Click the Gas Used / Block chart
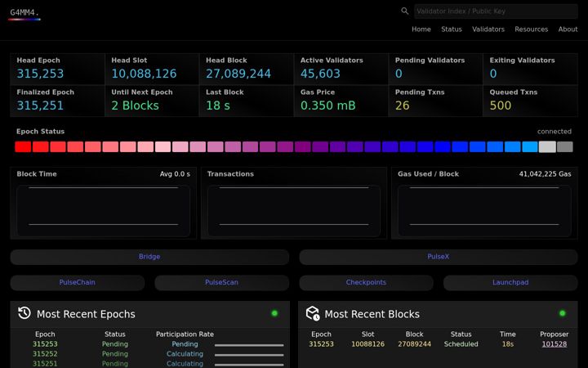This screenshot has height=368, width=588. tap(484, 211)
